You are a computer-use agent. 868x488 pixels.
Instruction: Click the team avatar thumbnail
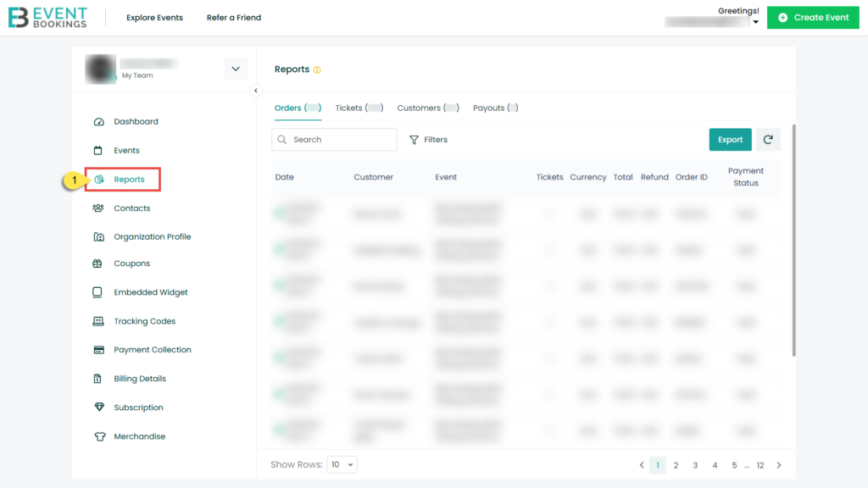(x=100, y=69)
